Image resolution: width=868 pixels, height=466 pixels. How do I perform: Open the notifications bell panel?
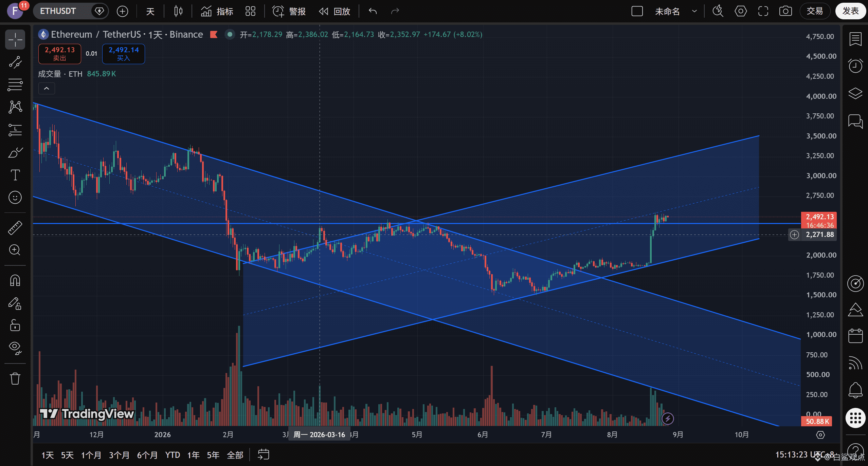(x=855, y=390)
